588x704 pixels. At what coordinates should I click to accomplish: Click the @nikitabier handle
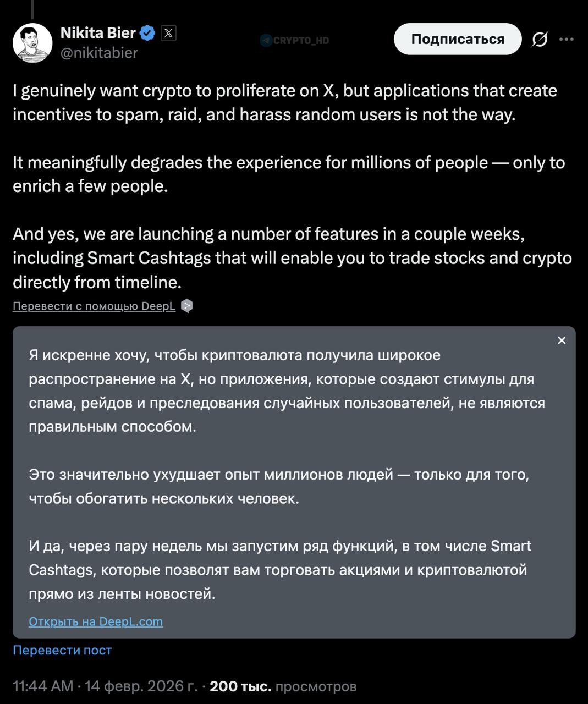99,53
